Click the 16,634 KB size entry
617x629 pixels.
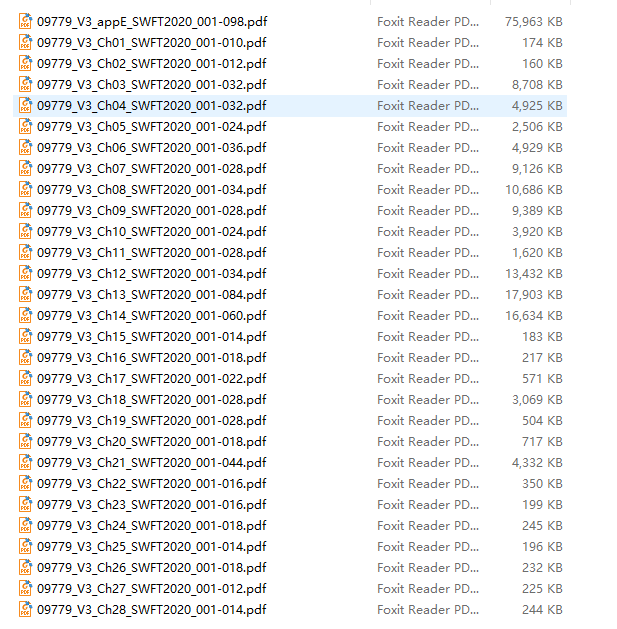(534, 316)
